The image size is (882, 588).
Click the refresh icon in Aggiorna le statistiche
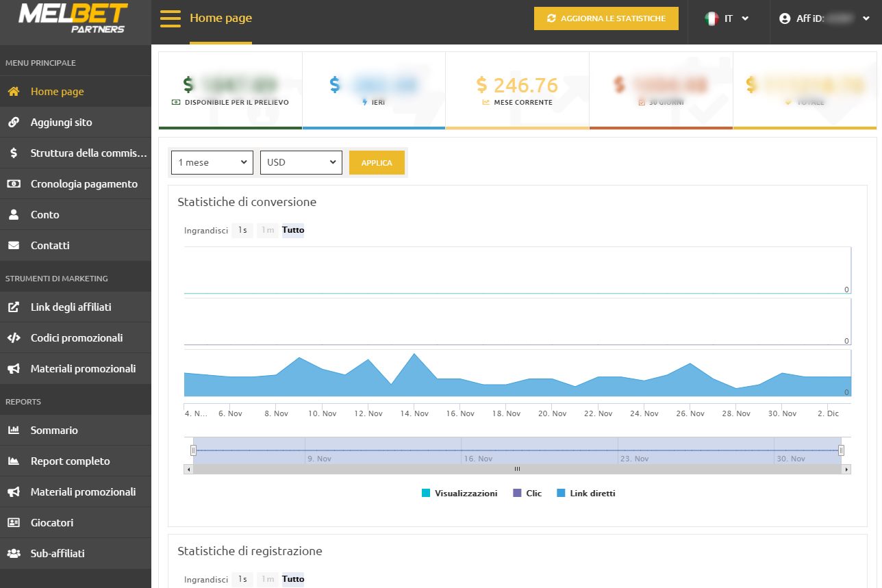coord(551,18)
